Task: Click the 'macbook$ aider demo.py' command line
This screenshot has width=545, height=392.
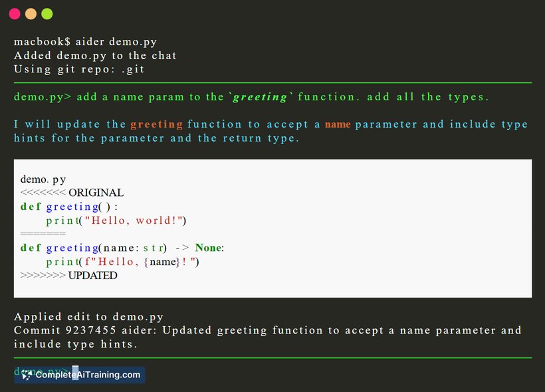Action: coord(85,42)
